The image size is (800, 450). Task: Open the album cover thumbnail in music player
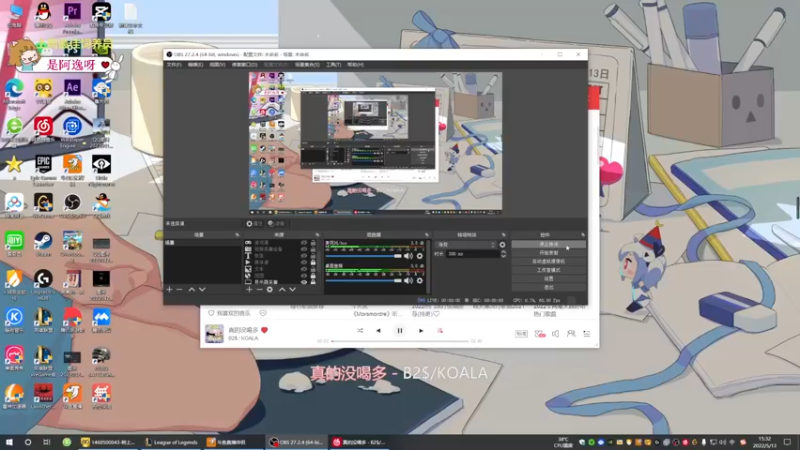coord(214,334)
